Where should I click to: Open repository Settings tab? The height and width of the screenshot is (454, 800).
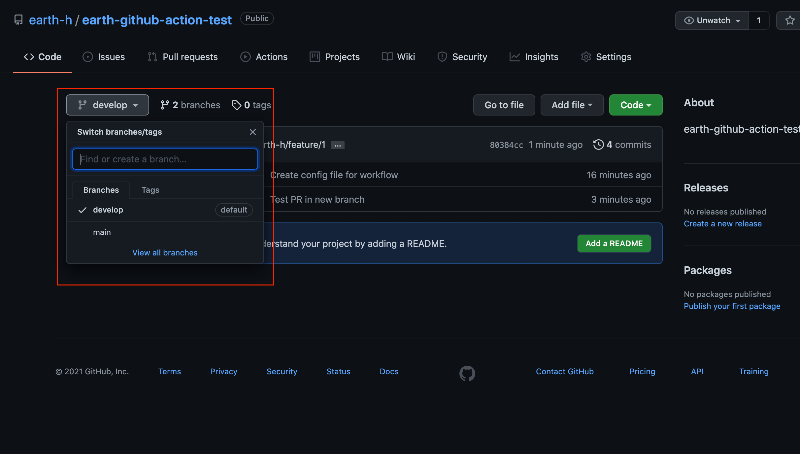tap(606, 57)
